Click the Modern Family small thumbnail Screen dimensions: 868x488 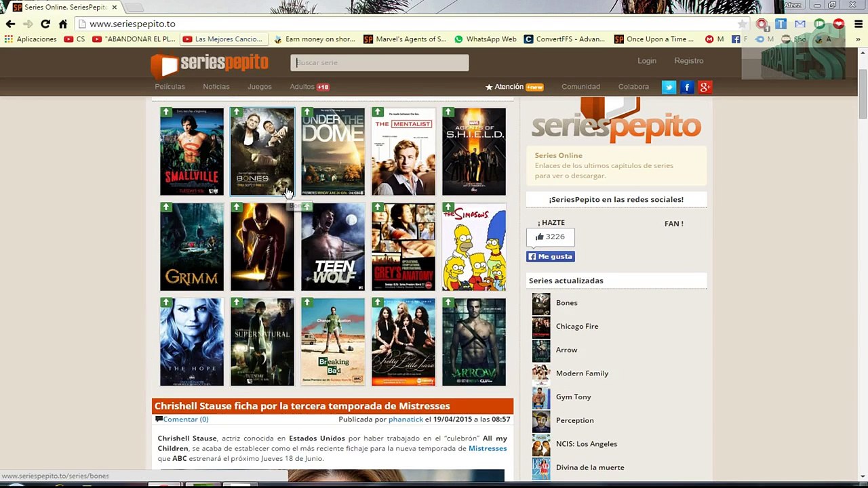point(541,375)
